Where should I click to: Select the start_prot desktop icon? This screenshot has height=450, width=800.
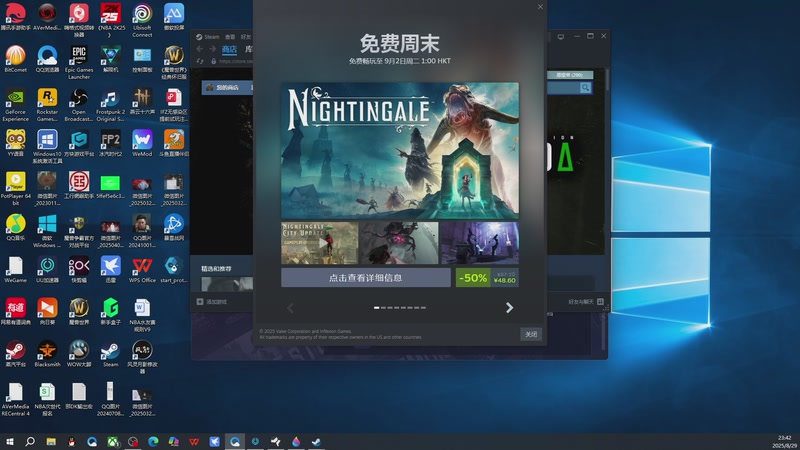174,269
